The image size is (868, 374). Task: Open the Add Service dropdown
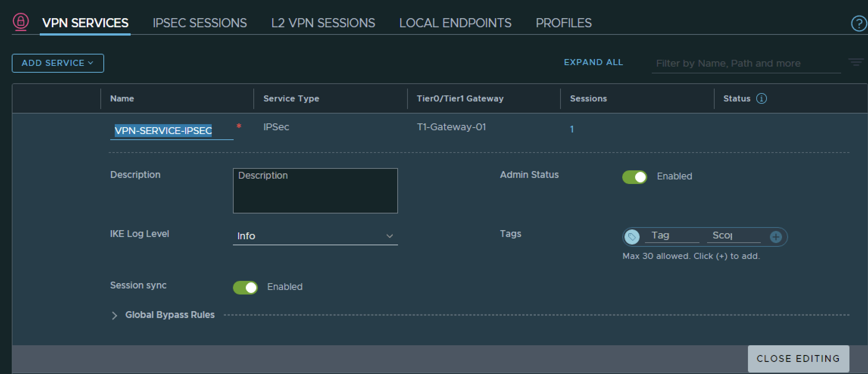58,63
